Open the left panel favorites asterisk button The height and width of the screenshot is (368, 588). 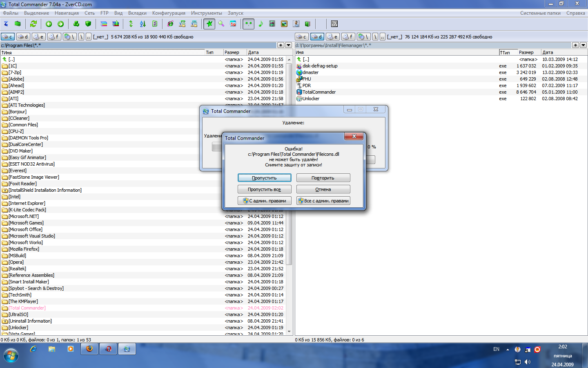pos(281,45)
